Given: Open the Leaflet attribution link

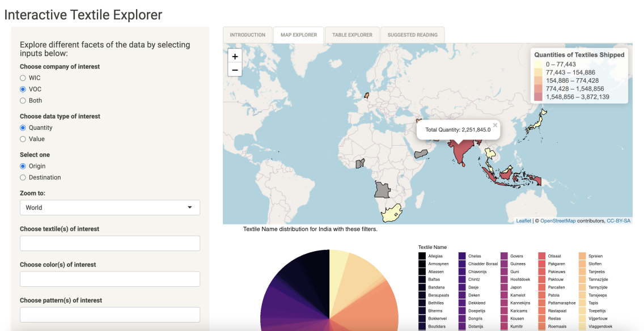Looking at the screenshot, I should pos(523,221).
